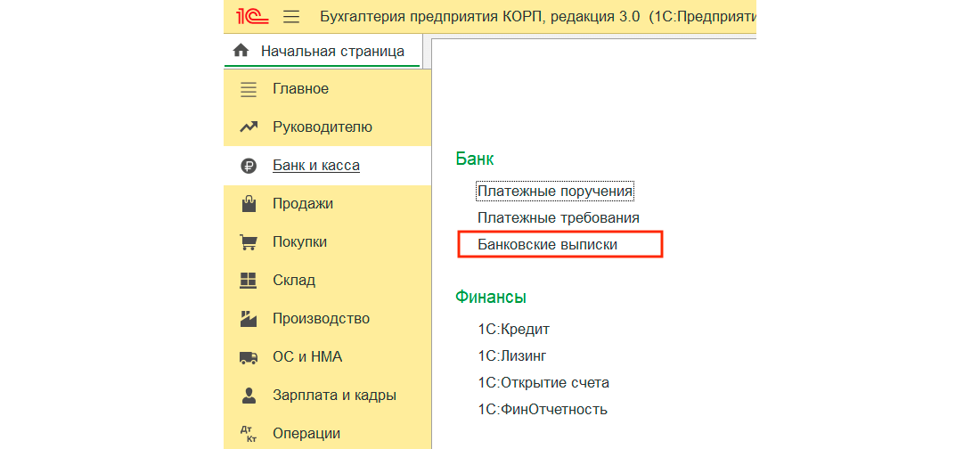Screen dimensions: 980x449
Task: Open the Банк и касса section
Action: pyautogui.click(x=315, y=166)
